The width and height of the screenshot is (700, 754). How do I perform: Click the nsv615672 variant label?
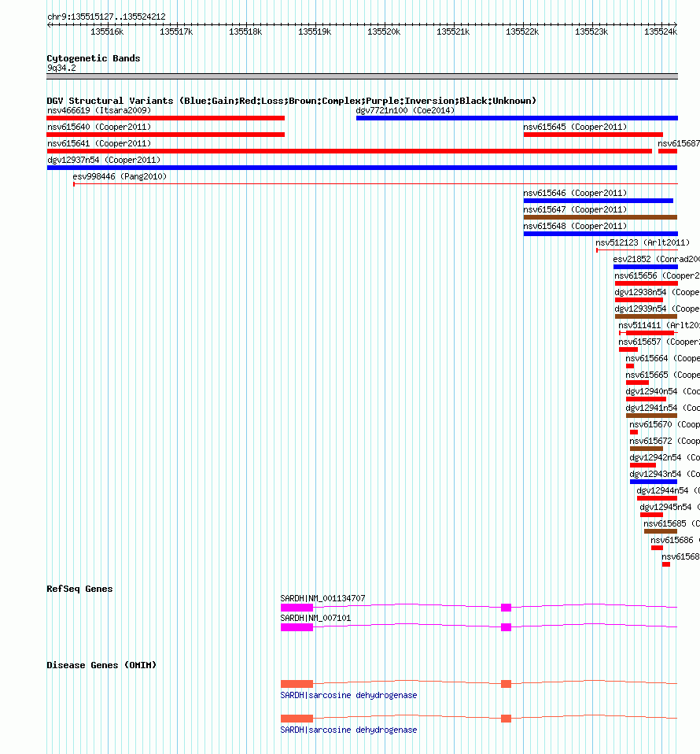(x=665, y=441)
